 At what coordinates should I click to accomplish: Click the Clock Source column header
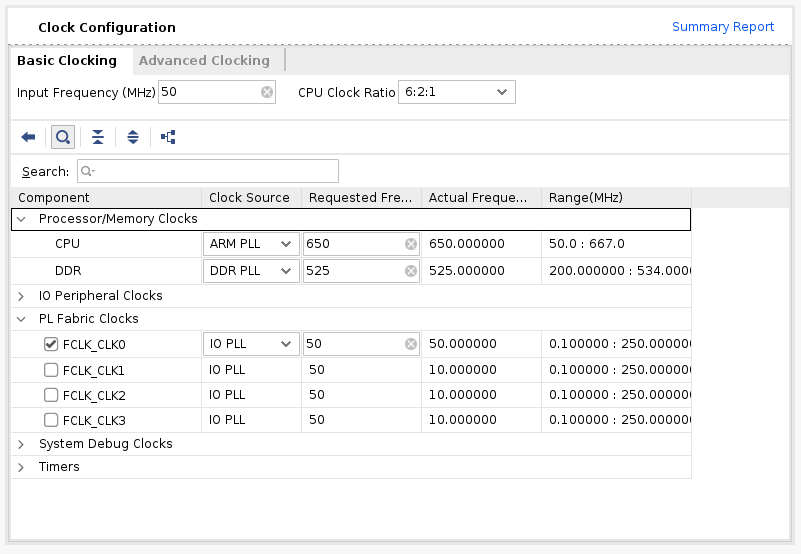pyautogui.click(x=252, y=197)
